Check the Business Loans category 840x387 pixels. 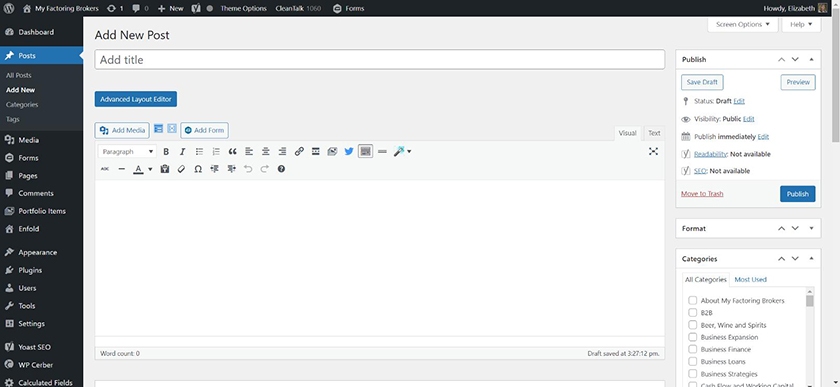(x=693, y=362)
